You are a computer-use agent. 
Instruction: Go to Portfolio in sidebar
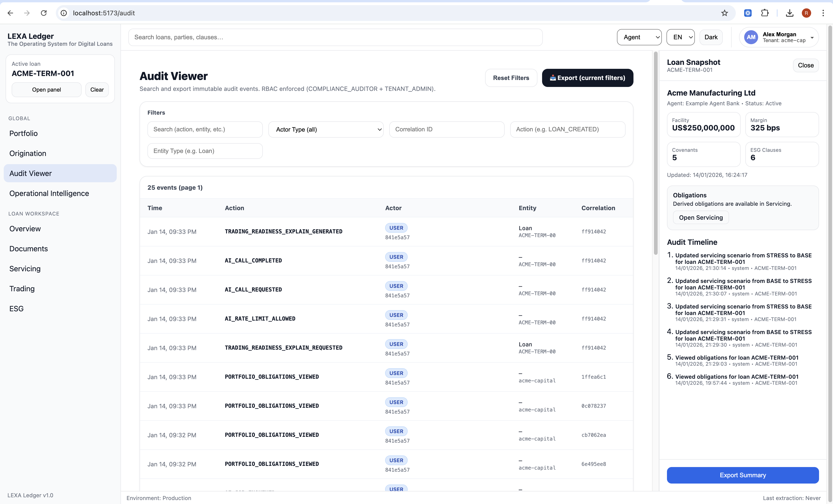point(23,133)
